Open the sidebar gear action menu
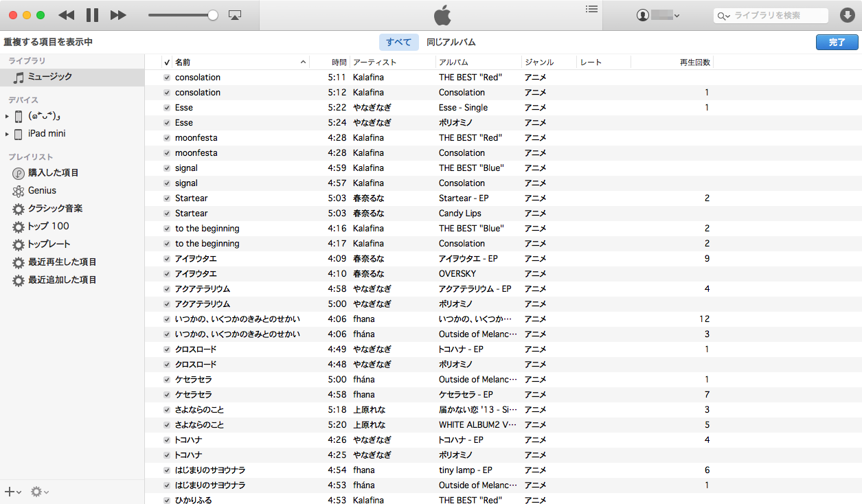Image resolution: width=862 pixels, height=504 pixels. tap(40, 492)
